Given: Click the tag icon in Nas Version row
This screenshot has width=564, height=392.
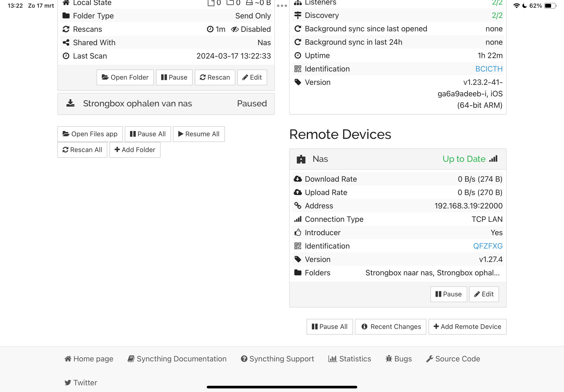Looking at the screenshot, I should click(298, 259).
